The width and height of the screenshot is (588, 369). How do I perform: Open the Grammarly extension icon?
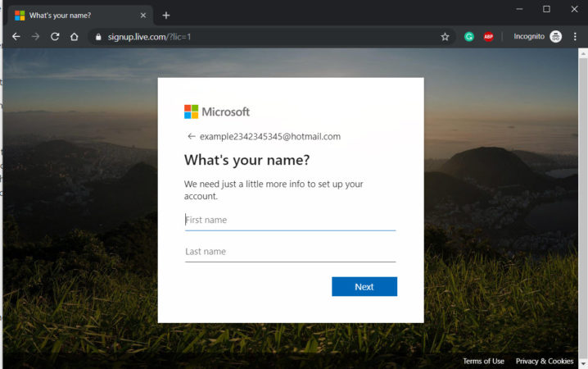click(x=468, y=36)
